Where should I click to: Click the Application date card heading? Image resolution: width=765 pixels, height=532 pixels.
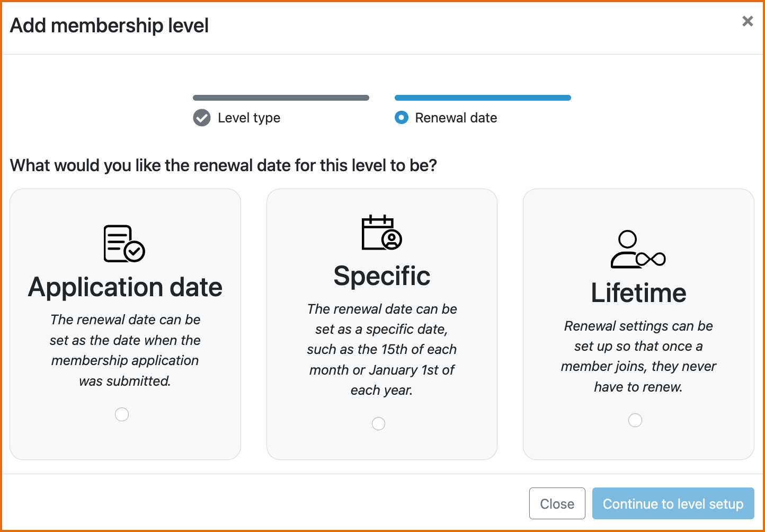point(125,287)
